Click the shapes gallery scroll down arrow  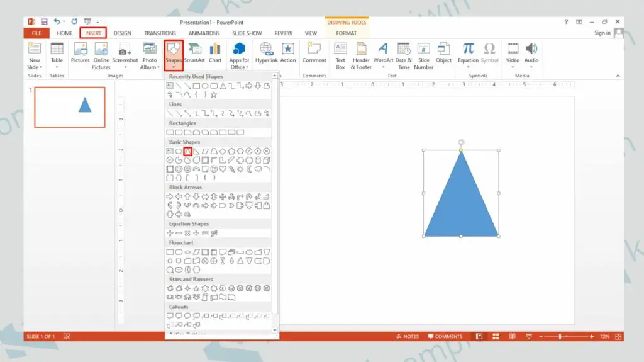tap(274, 330)
